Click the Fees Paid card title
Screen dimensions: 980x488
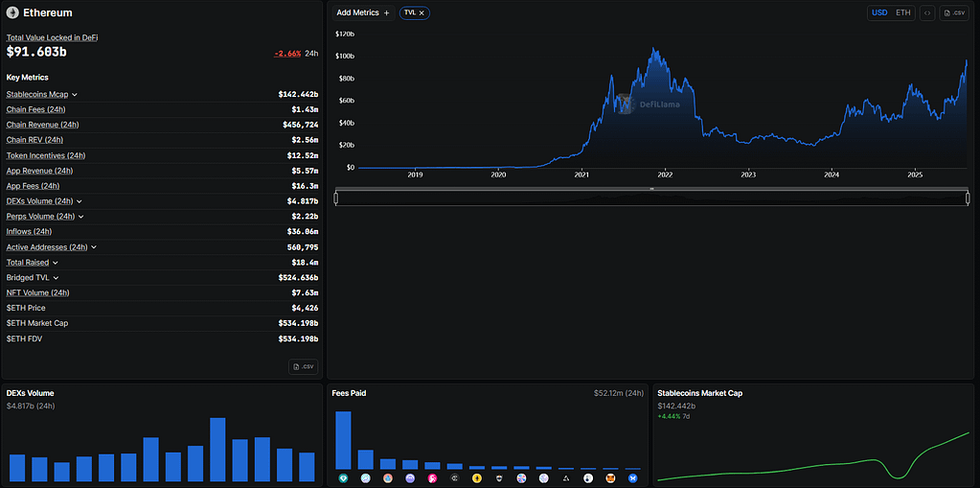(x=350, y=393)
